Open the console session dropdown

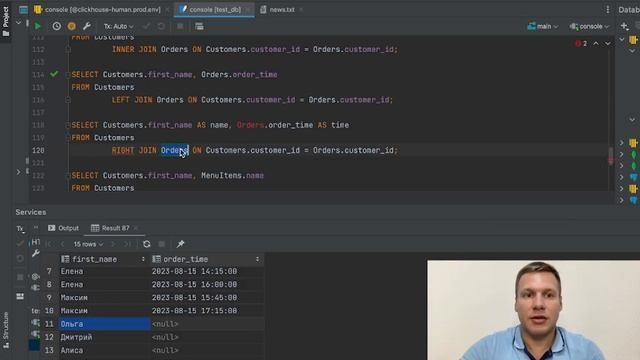click(x=589, y=26)
